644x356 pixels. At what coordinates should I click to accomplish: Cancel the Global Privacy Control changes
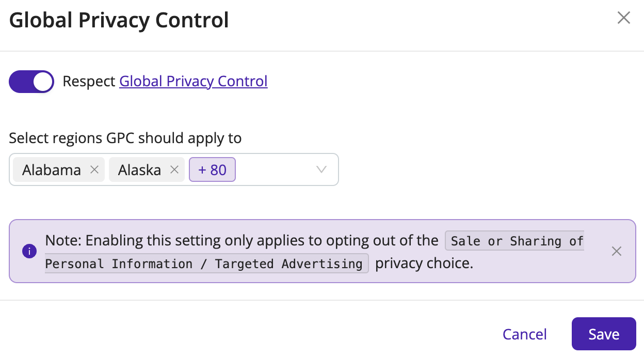pos(525,334)
